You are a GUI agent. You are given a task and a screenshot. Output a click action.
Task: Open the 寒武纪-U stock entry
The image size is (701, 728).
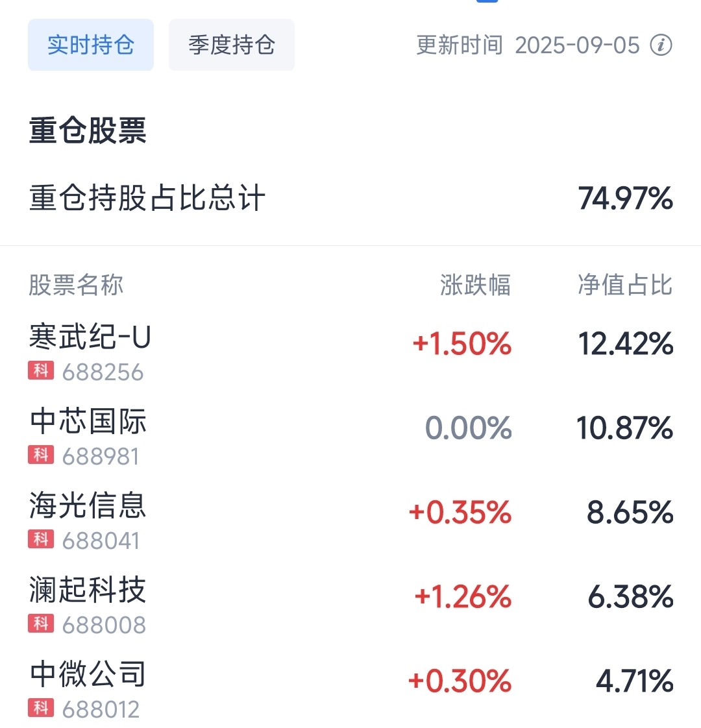[x=350, y=352]
